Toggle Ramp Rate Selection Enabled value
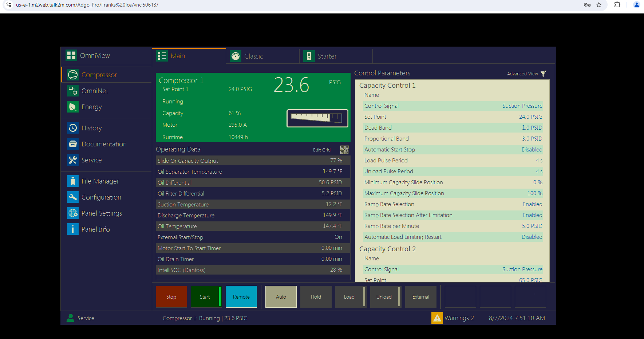Image resolution: width=644 pixels, height=339 pixels. (532, 204)
